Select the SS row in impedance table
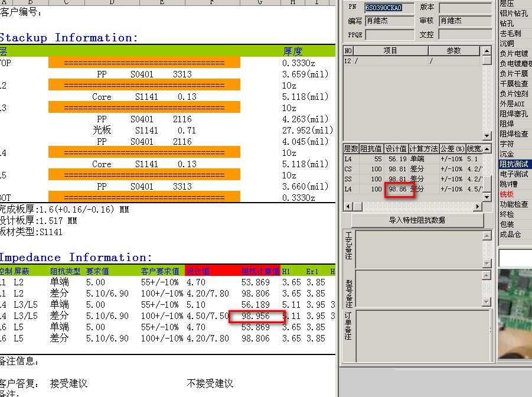Screen dimensions: 532x397 coord(413,179)
